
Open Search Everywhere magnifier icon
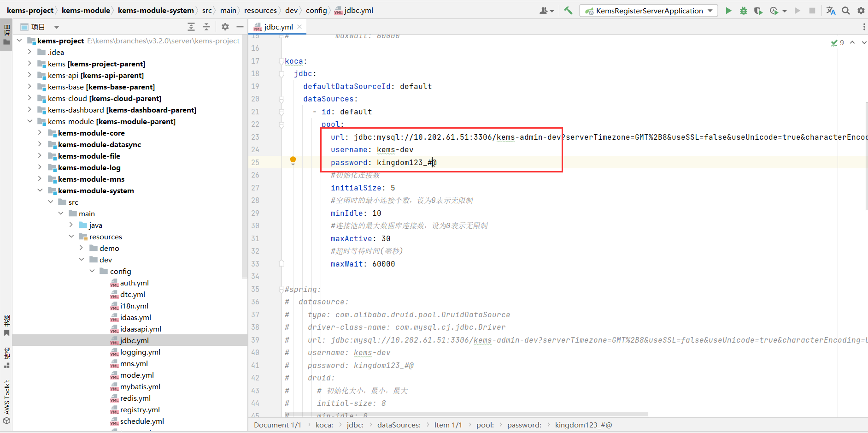846,11
